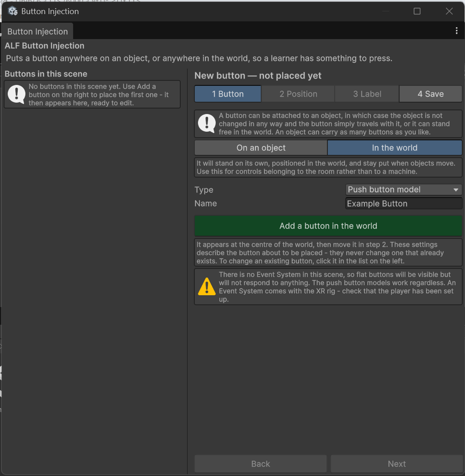
Task: Click the 'Buttons in this scene' heading
Action: [46, 74]
